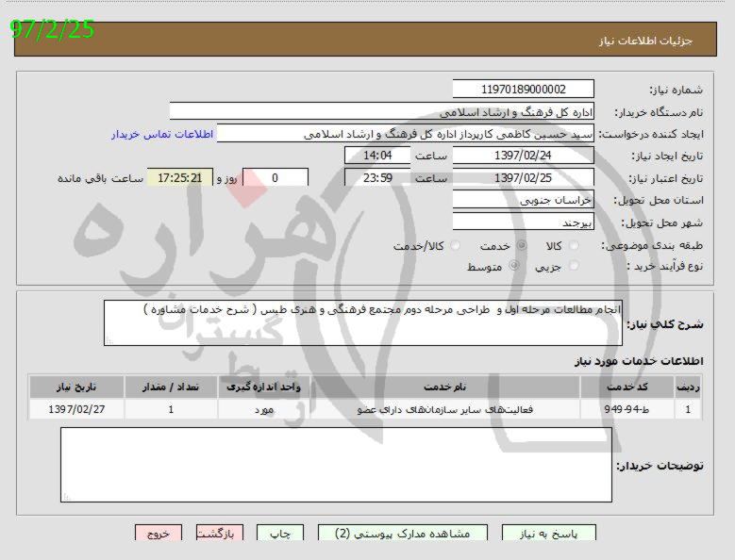Select the خدمت radio option
The width and height of the screenshot is (735, 560).
point(517,246)
